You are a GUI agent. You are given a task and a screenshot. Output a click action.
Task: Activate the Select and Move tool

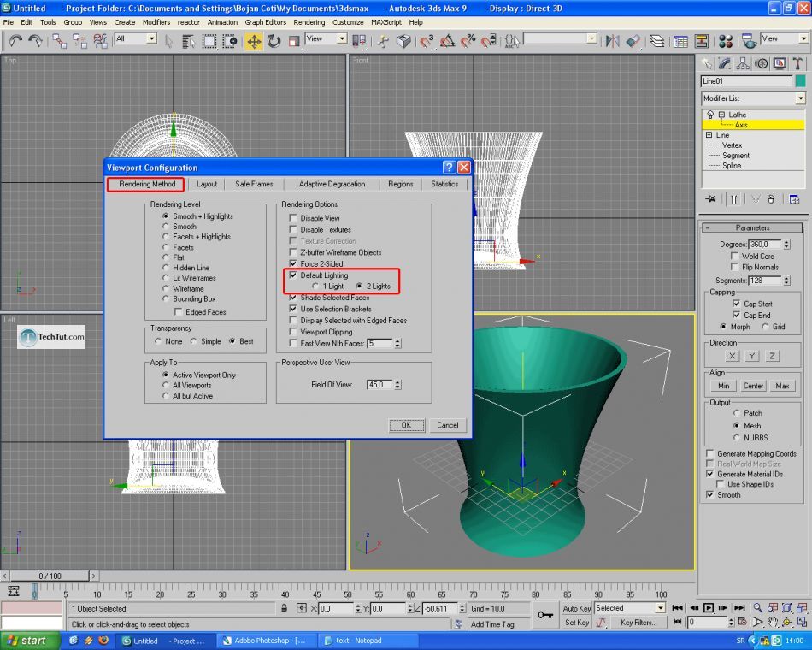tap(254, 40)
